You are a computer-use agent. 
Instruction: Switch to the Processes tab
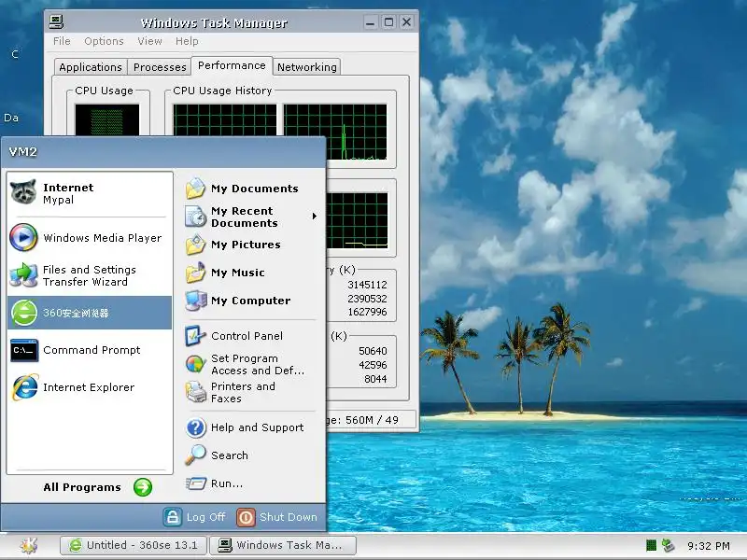pyautogui.click(x=160, y=67)
